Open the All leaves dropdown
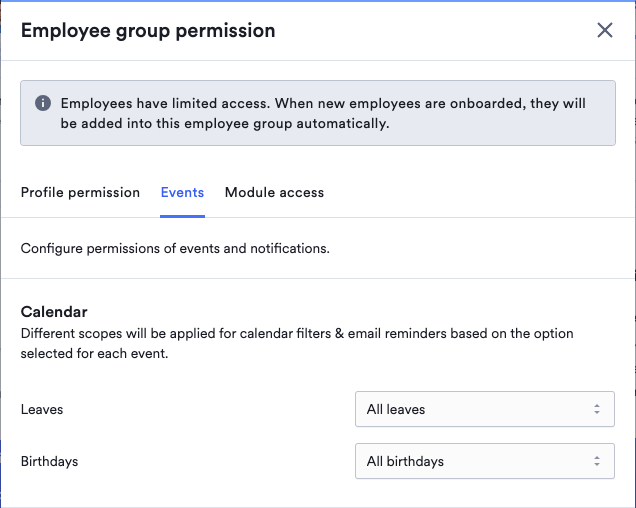The height and width of the screenshot is (508, 636). [485, 409]
